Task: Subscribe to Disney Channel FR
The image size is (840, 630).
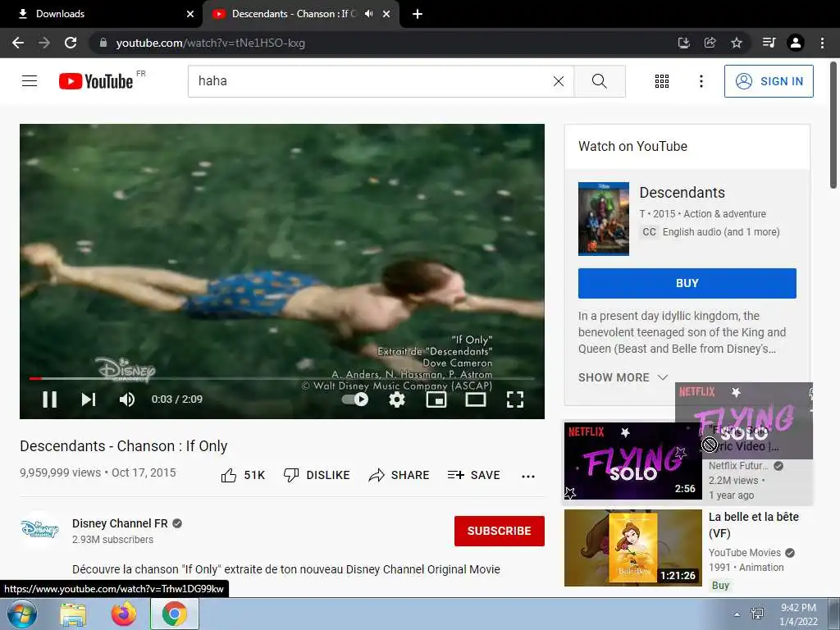Action: click(x=500, y=531)
